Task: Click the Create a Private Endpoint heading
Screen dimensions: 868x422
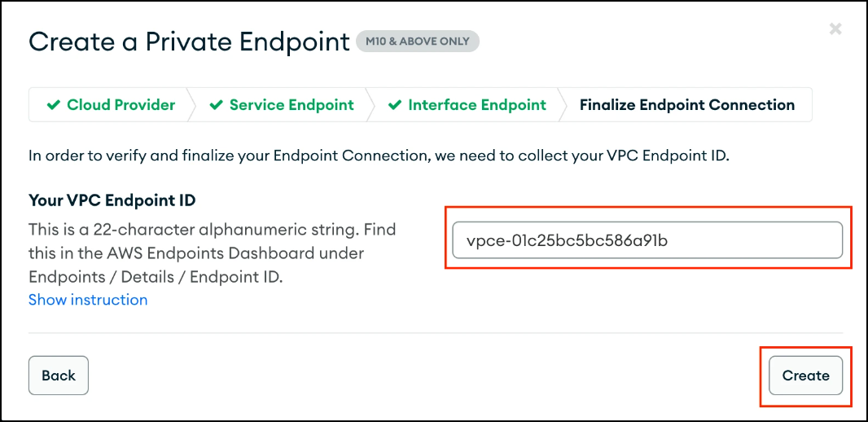Action: click(189, 42)
